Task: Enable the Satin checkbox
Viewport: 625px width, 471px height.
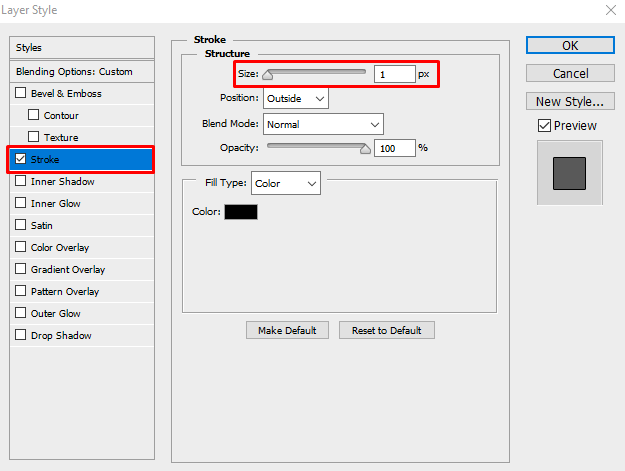Action: (x=20, y=225)
